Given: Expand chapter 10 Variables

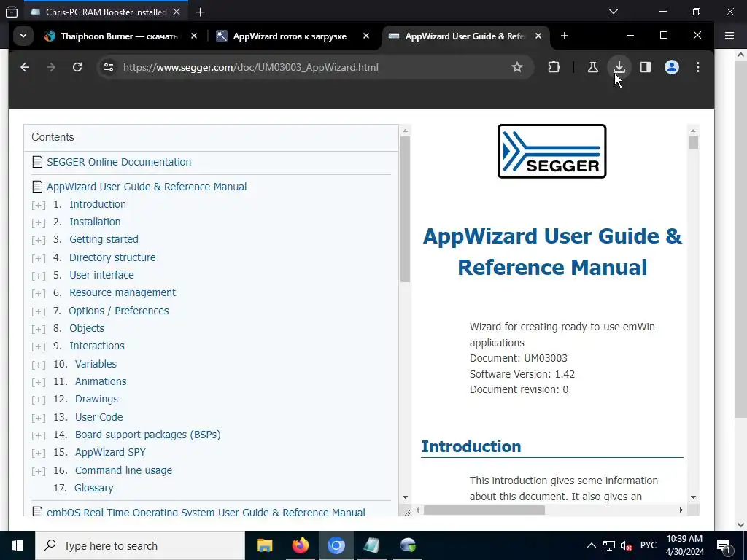Looking at the screenshot, I should tap(39, 365).
